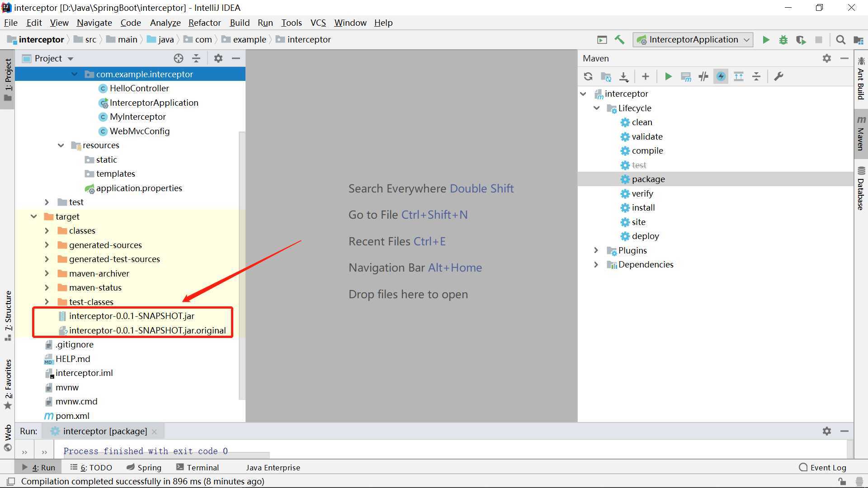Download sources and documentation Maven icon
Viewport: 868px width, 488px height.
[x=623, y=76]
